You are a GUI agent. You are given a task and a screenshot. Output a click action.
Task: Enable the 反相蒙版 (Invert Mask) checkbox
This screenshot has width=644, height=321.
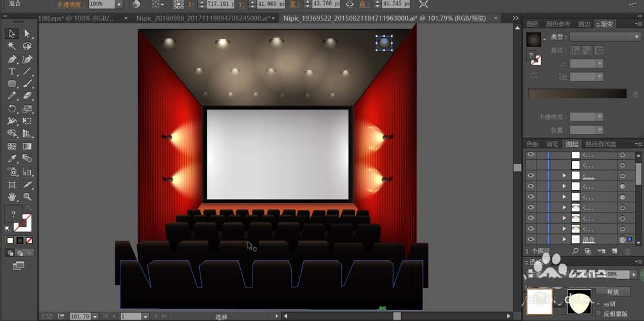pyautogui.click(x=598, y=314)
